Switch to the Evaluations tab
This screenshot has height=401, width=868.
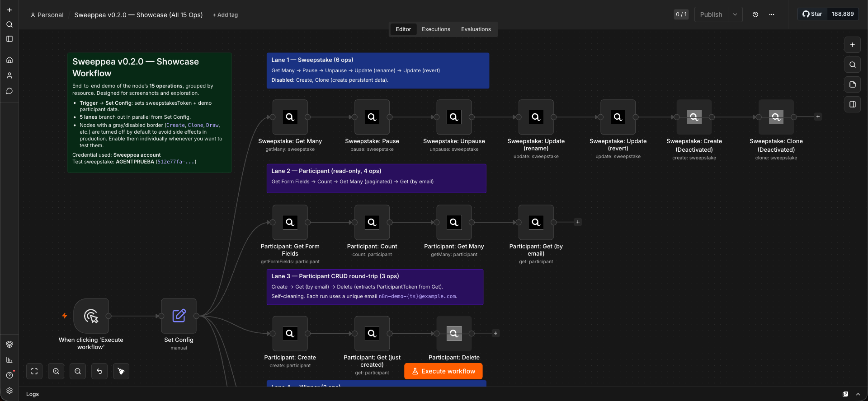coord(476,29)
